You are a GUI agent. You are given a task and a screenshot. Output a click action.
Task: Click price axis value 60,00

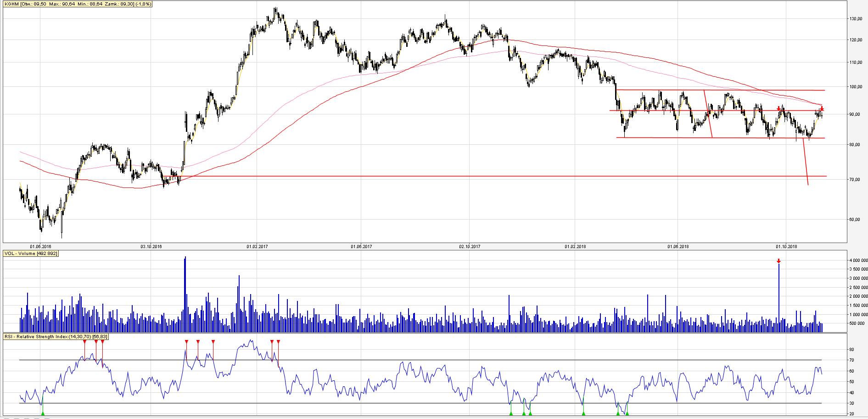coord(855,220)
